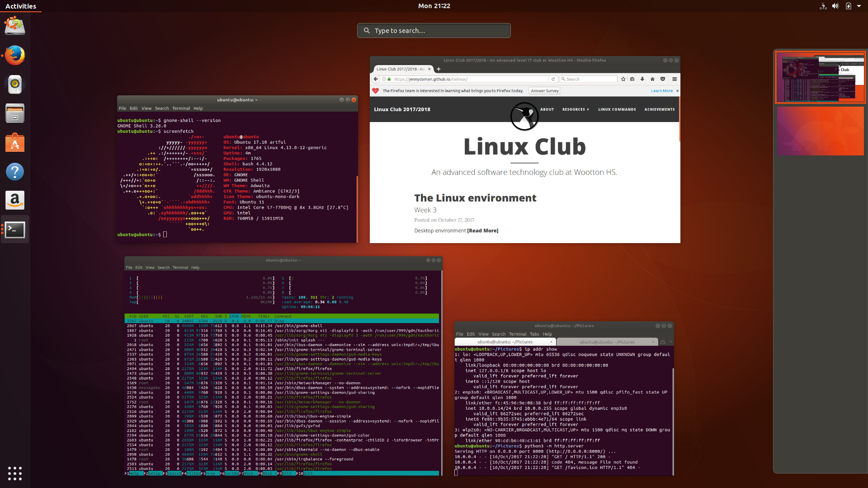Open Edit menu in screenfetch terminal
The width and height of the screenshot is (868, 488).
(x=134, y=108)
